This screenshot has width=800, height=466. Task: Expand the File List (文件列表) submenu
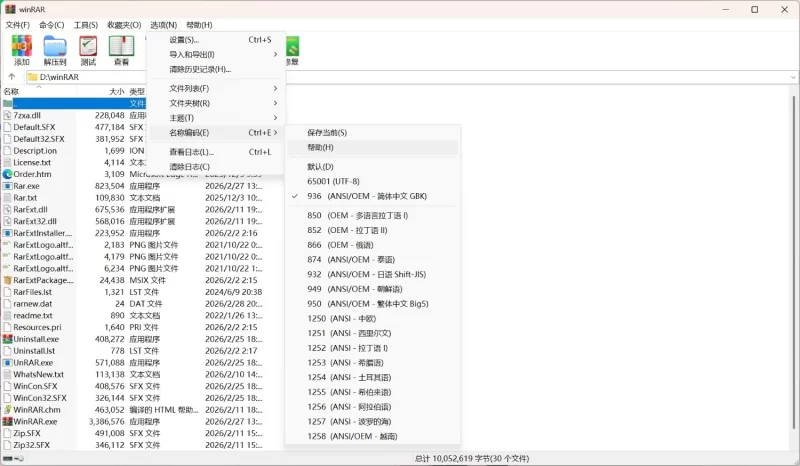pyautogui.click(x=216, y=88)
